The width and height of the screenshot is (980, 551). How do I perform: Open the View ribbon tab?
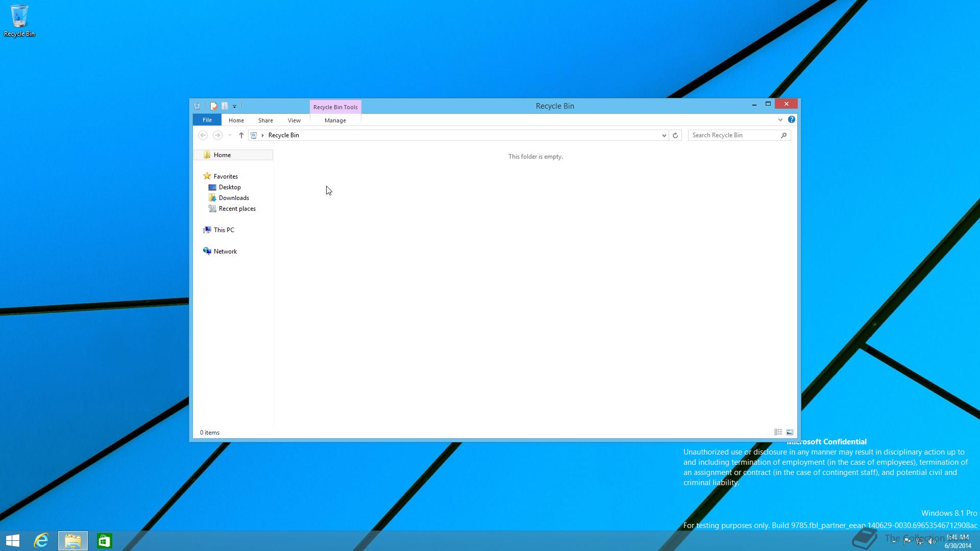tap(294, 120)
